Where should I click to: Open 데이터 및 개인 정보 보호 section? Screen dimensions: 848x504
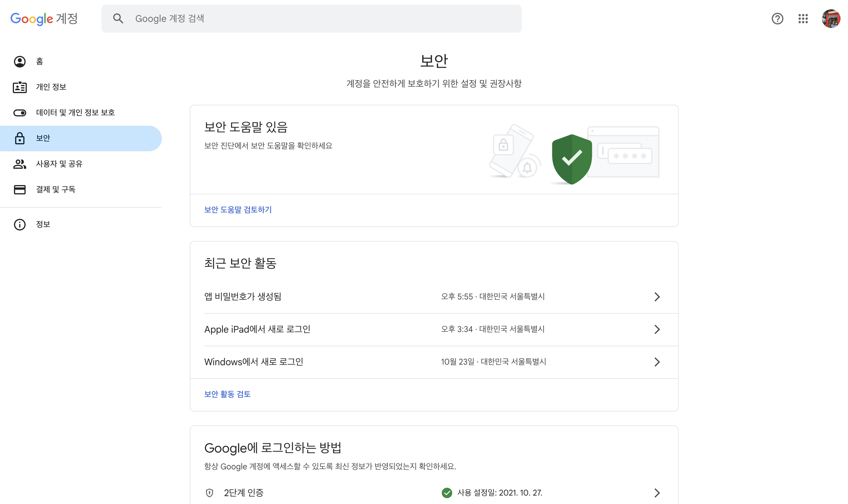[81, 113]
